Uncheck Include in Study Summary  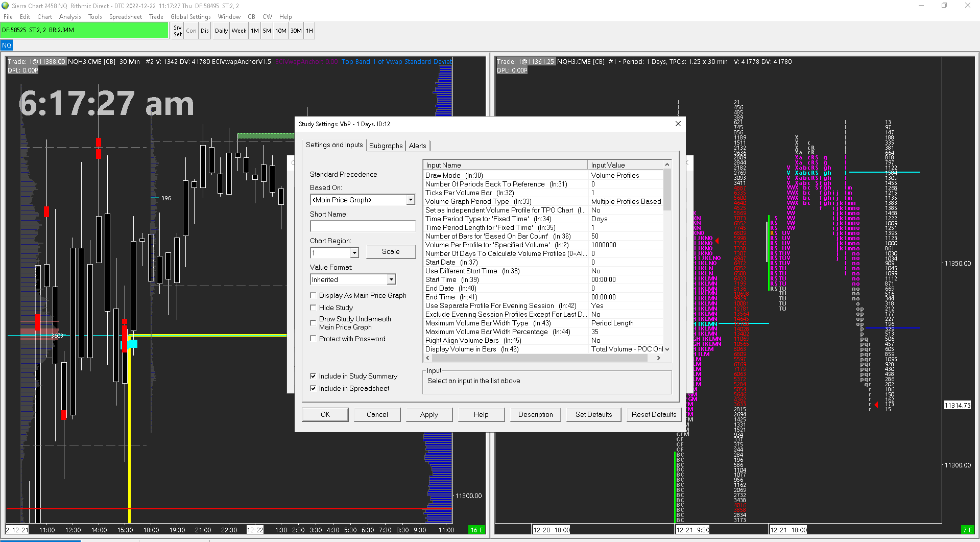[313, 376]
